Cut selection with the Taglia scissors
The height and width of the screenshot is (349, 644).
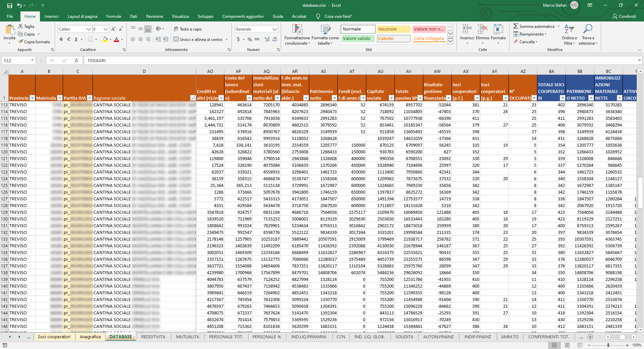(x=26, y=26)
